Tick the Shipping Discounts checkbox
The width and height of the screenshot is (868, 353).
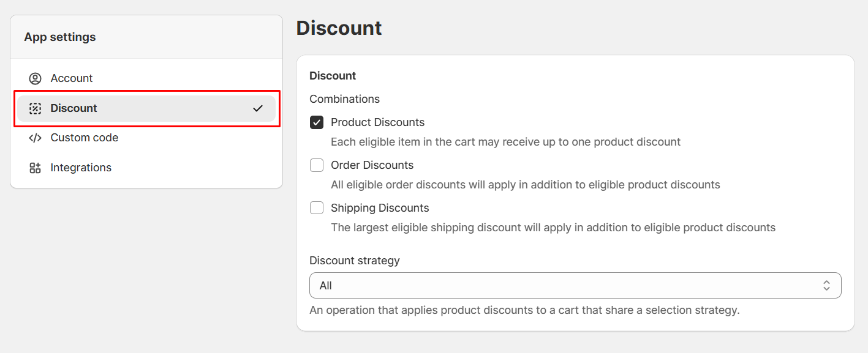[317, 208]
